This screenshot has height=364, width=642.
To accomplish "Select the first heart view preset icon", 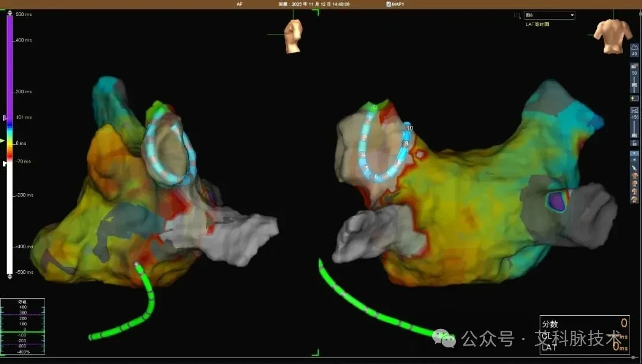I will point(635,176).
